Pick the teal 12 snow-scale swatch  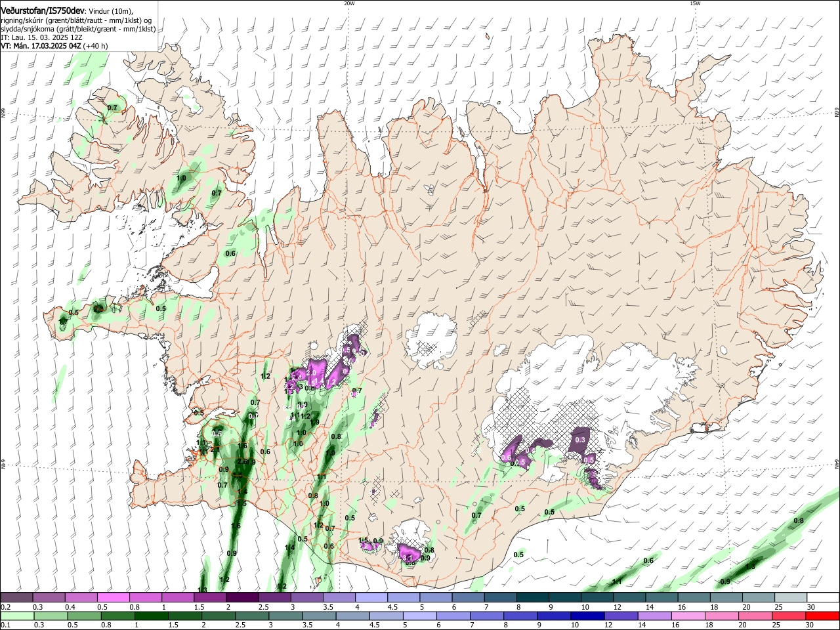(x=629, y=598)
